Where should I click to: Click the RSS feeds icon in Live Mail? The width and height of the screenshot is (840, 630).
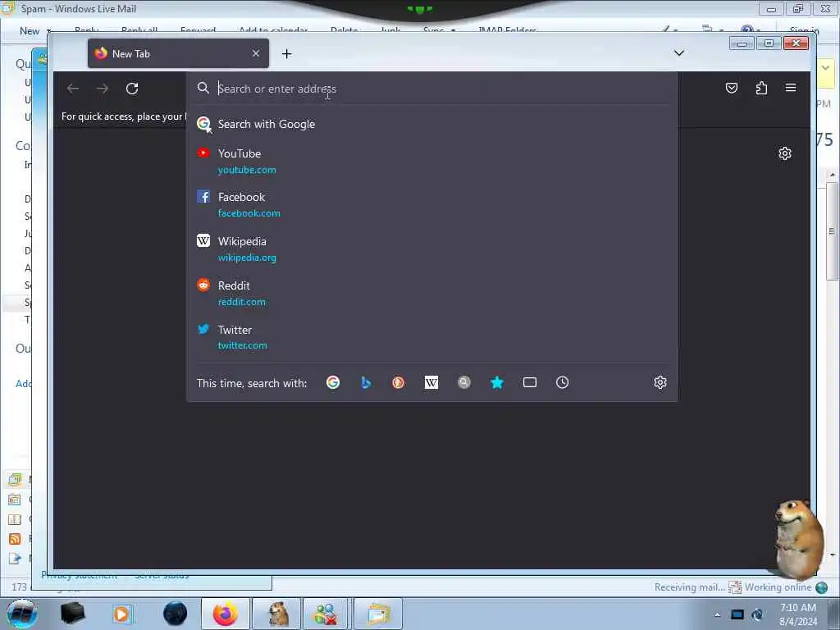15,538
